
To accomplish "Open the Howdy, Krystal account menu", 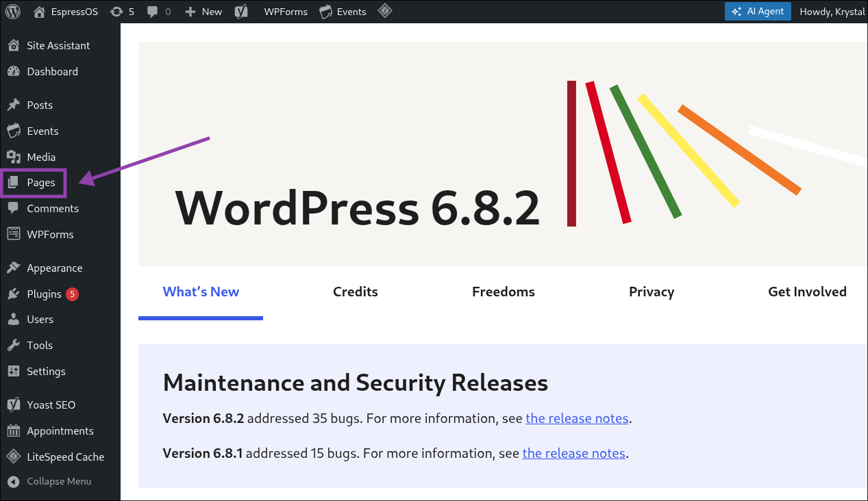I will click(832, 12).
